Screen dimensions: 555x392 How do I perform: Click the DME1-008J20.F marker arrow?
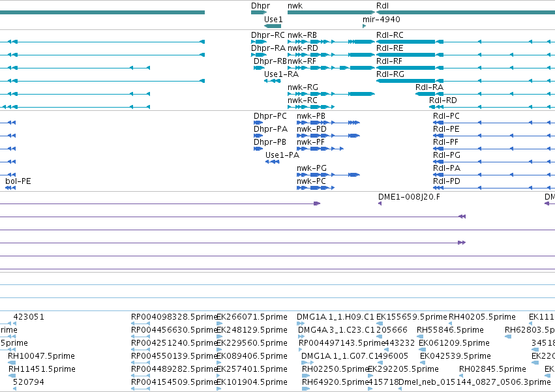[x=380, y=204]
